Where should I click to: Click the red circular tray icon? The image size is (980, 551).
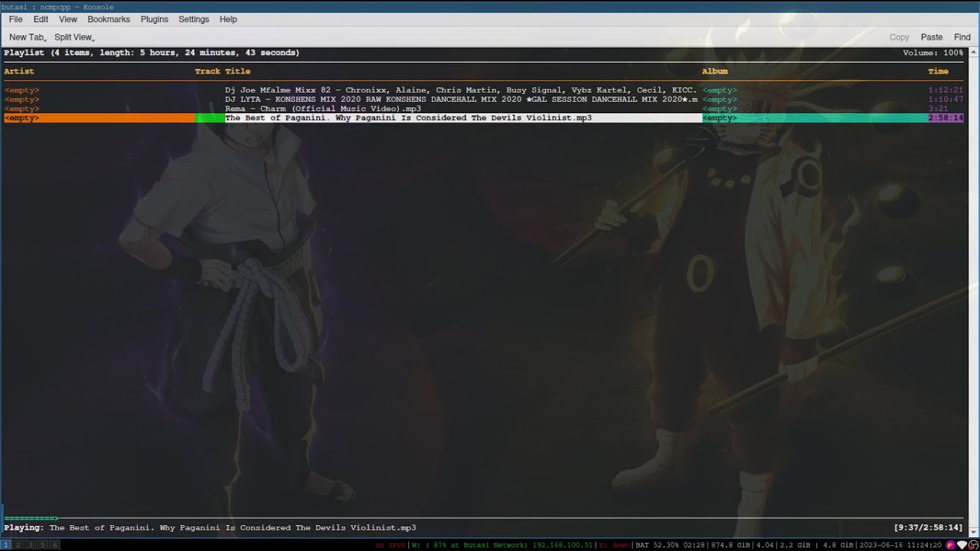(973, 545)
